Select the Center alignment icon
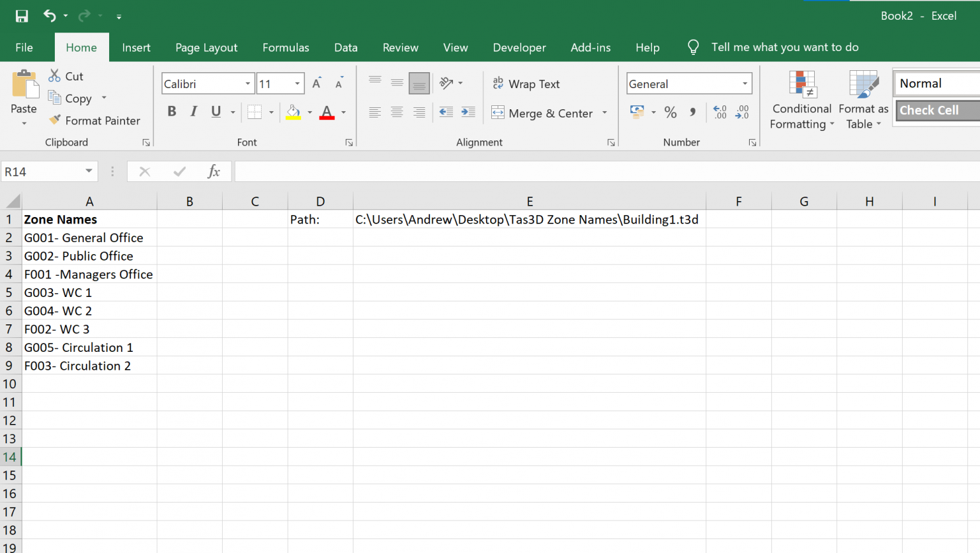980x553 pixels. pos(397,112)
